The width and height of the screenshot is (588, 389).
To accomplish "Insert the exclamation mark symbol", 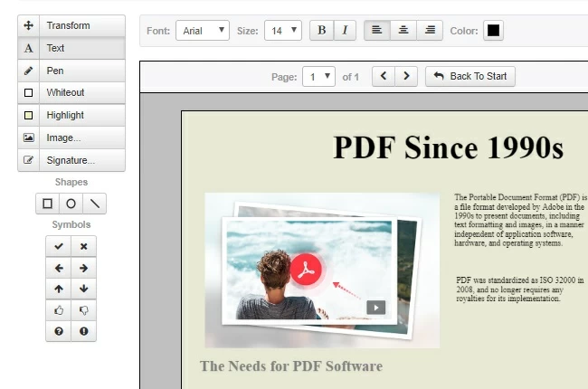I will [83, 331].
